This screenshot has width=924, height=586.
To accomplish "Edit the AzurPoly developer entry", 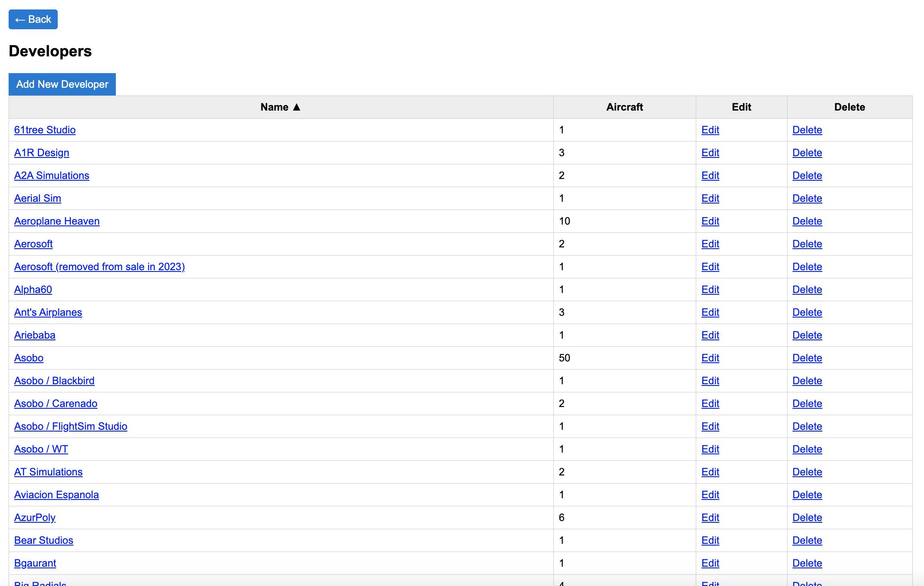I will [x=710, y=518].
